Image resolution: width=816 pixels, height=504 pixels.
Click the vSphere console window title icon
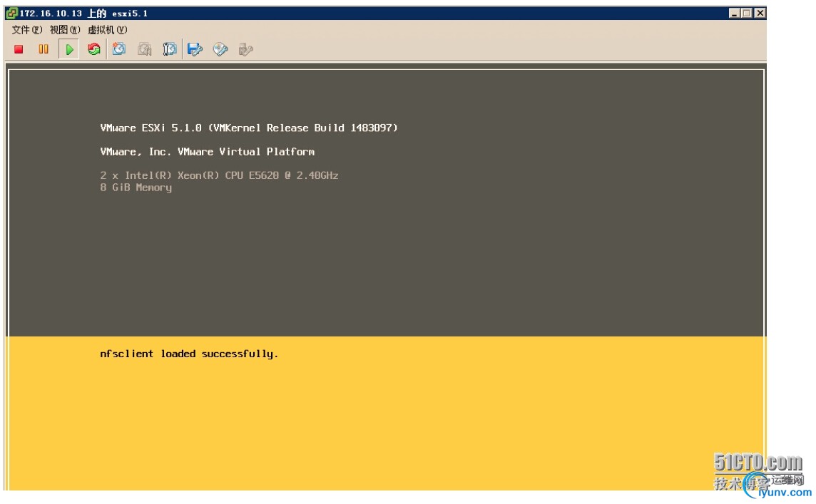point(11,13)
